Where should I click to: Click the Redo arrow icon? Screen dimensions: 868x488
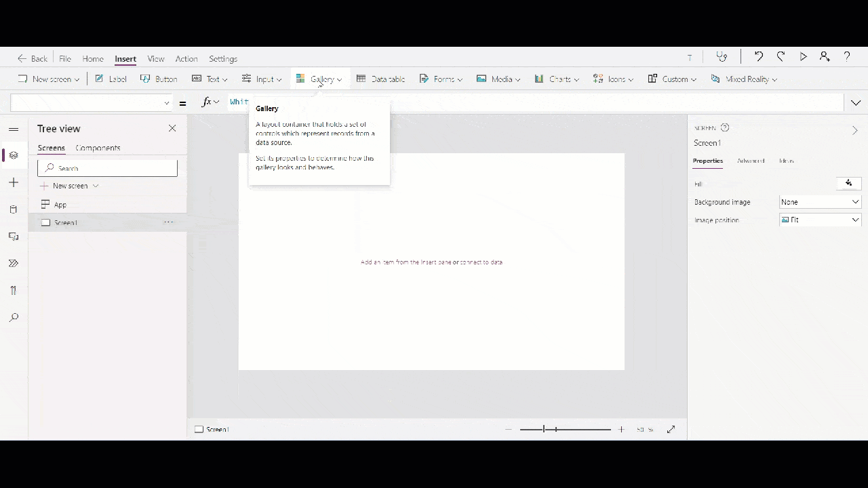click(781, 57)
